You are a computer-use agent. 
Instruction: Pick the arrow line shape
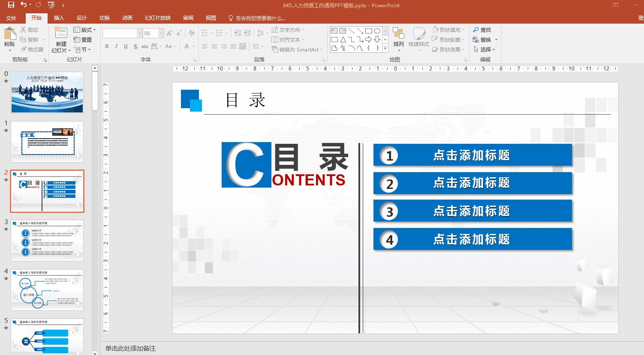click(360, 31)
